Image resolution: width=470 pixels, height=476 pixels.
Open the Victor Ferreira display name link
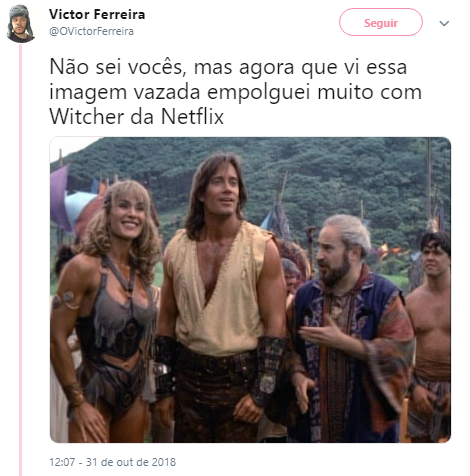tap(97, 14)
